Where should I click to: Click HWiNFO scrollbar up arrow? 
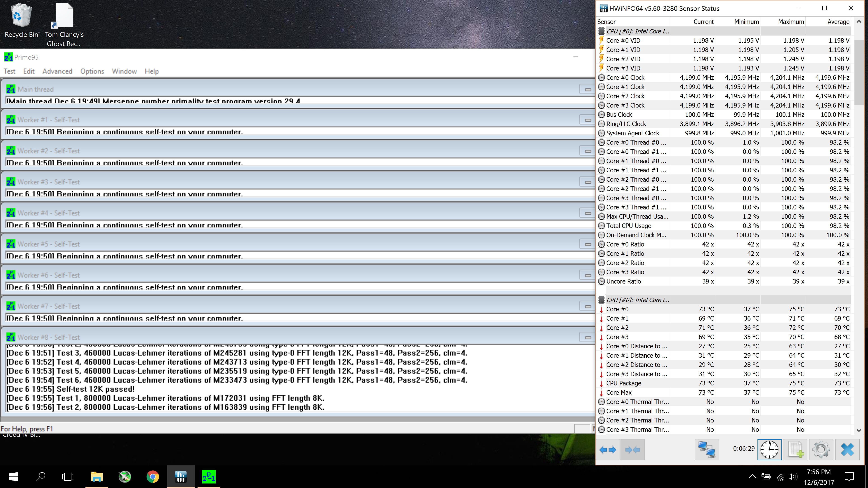tap(859, 21)
